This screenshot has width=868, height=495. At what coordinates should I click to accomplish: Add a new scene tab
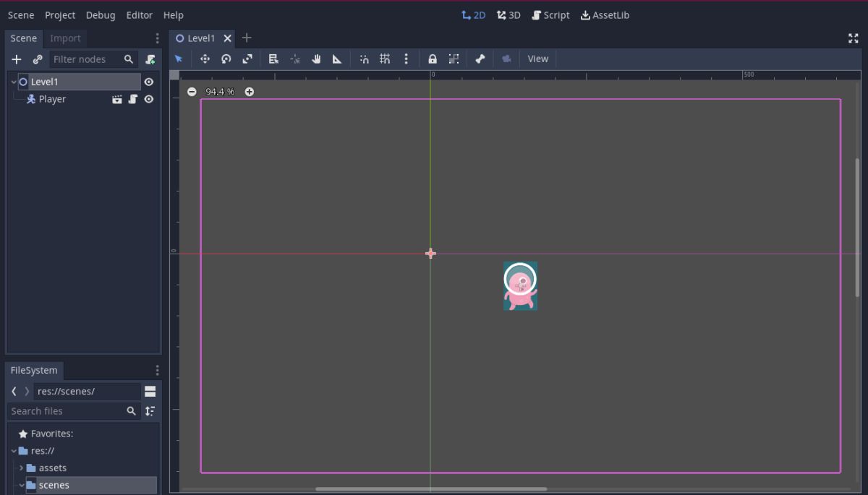[x=247, y=38]
